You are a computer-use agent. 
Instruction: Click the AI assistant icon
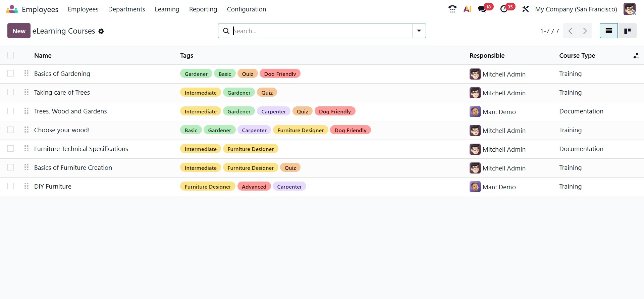click(x=467, y=9)
